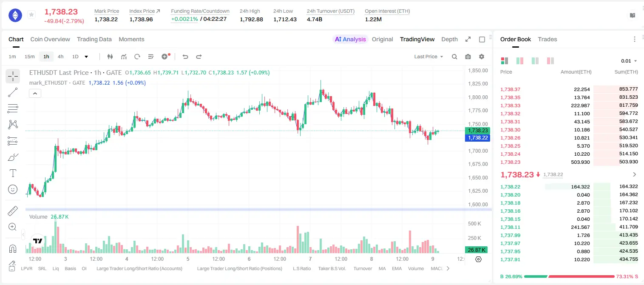
Task: Select the trend line drawing tool
Action: coord(13,92)
